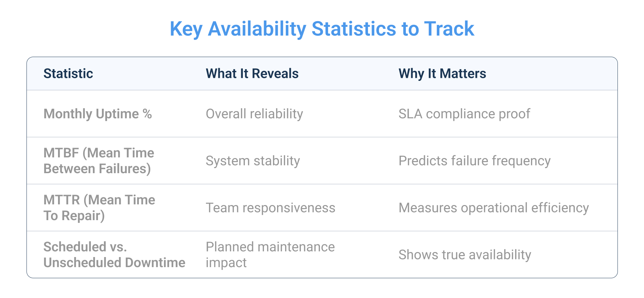
Task: Click the 'System stability' cell
Action: [x=253, y=161]
